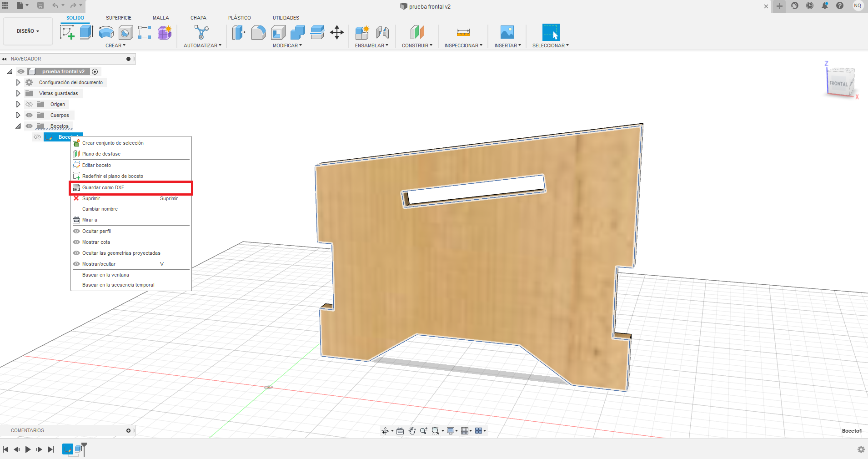Viewport: 868px width, 459px height.
Task: Toggle visibility eye of Bocetos folder
Action: tap(29, 126)
